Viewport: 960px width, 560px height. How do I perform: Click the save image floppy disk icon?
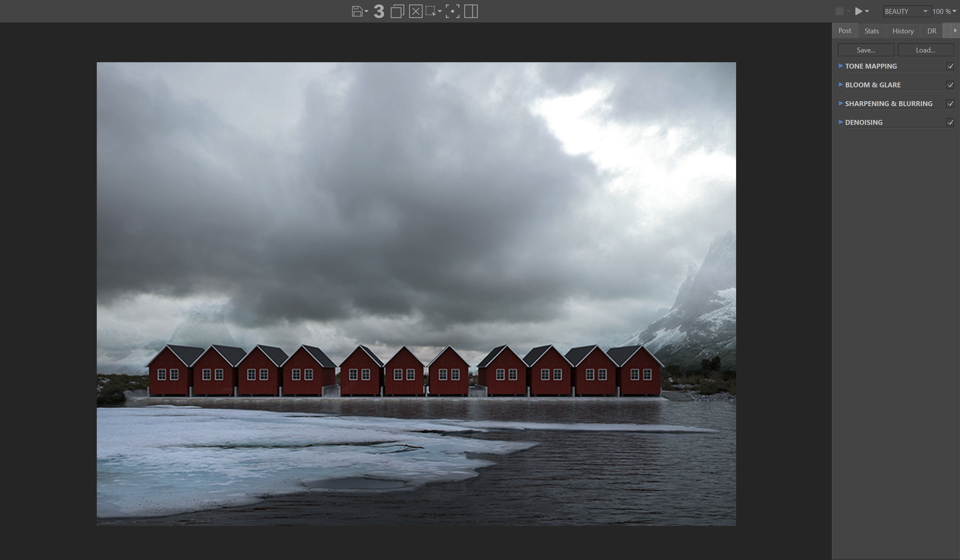(357, 11)
